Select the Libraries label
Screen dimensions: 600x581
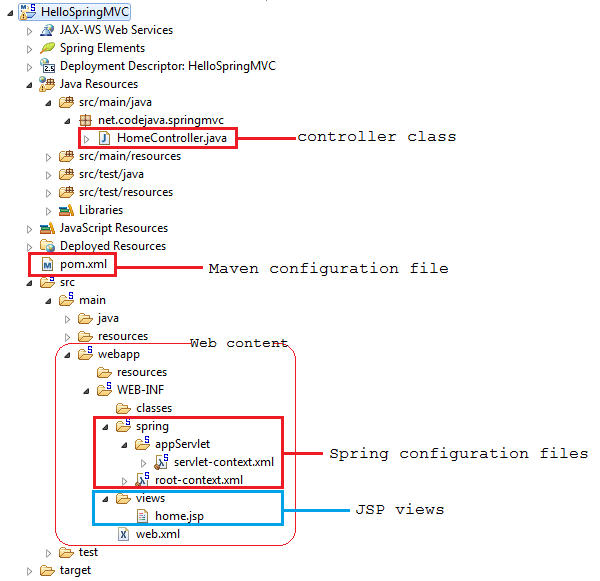[x=101, y=210]
